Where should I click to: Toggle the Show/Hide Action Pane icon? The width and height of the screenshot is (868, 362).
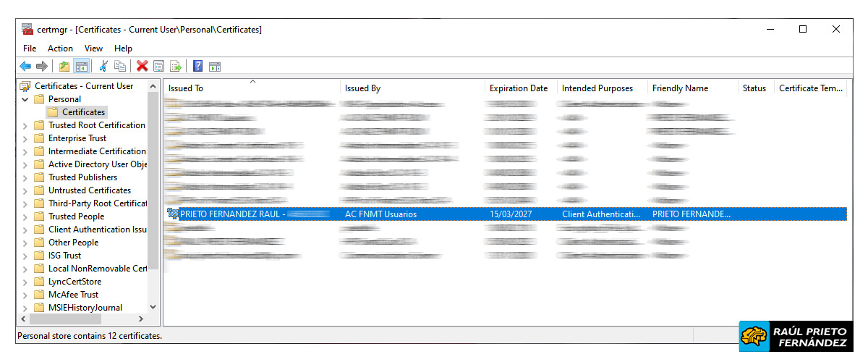point(215,67)
